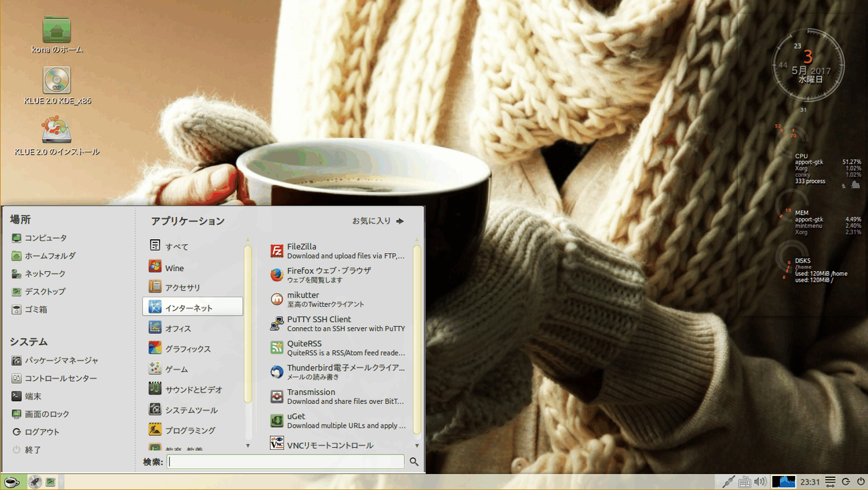Open ゴミ箱 (trash) in the menu
Image resolution: width=868 pixels, height=490 pixels.
tap(29, 310)
